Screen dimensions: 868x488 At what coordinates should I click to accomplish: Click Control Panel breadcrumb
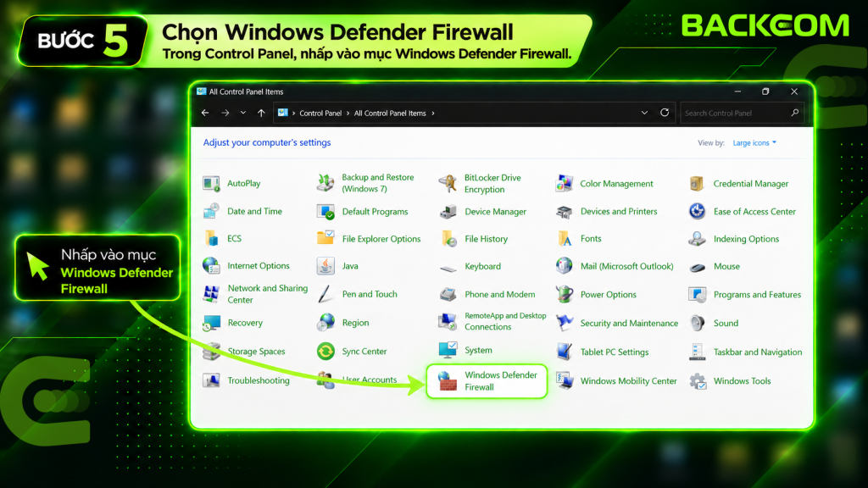[320, 114]
